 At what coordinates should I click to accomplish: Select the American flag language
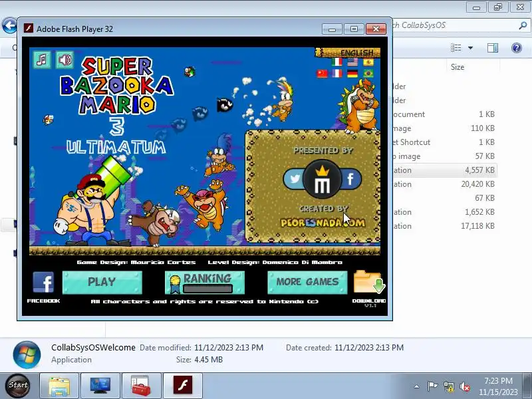coord(352,62)
